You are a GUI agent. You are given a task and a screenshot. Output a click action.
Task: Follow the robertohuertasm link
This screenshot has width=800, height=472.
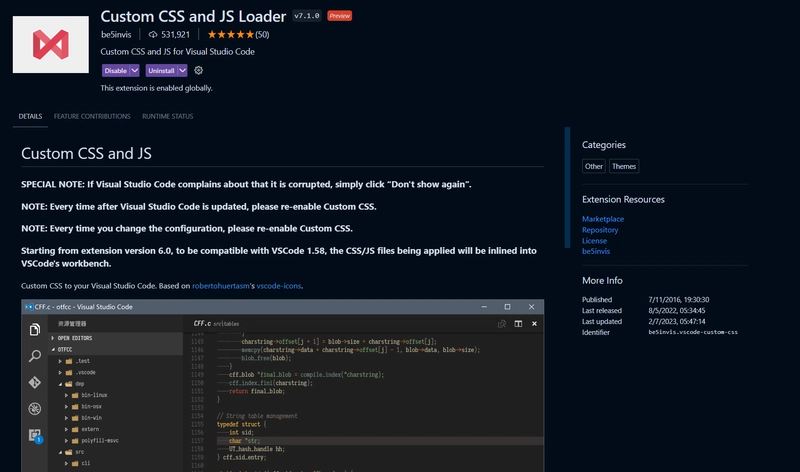[x=220, y=286]
